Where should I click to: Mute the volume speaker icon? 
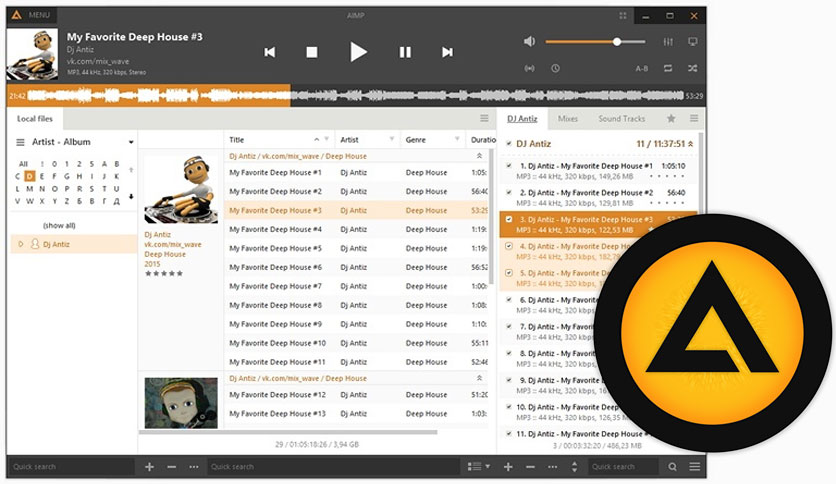click(529, 42)
